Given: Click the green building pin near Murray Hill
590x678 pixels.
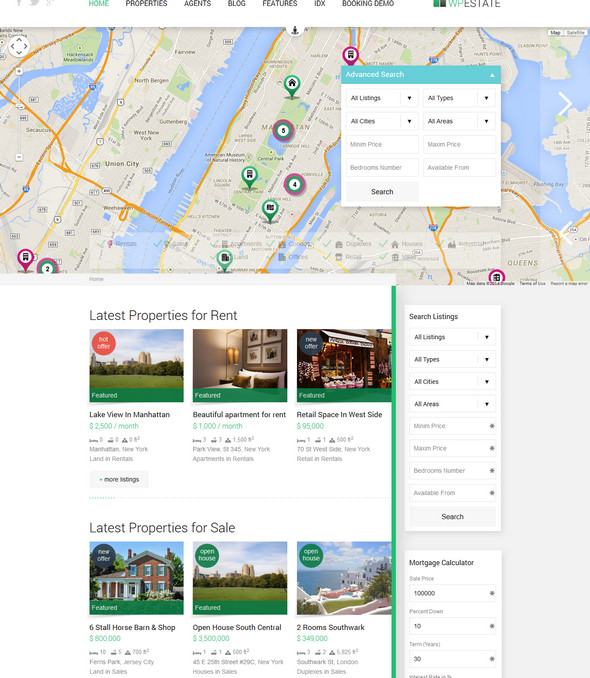Looking at the screenshot, I should [x=224, y=260].
